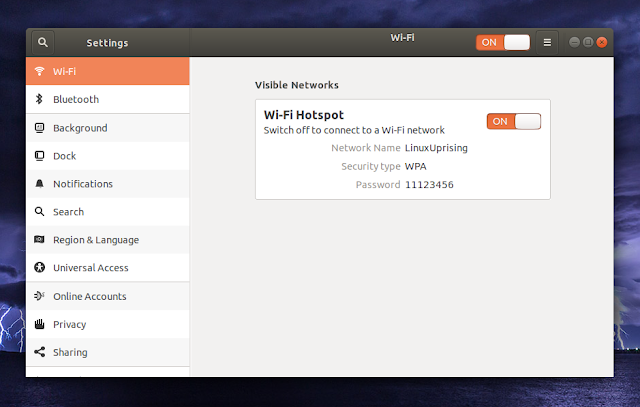640x407 pixels.
Task: Switch off the Wi-Fi Hotspot toggle
Action: point(514,121)
